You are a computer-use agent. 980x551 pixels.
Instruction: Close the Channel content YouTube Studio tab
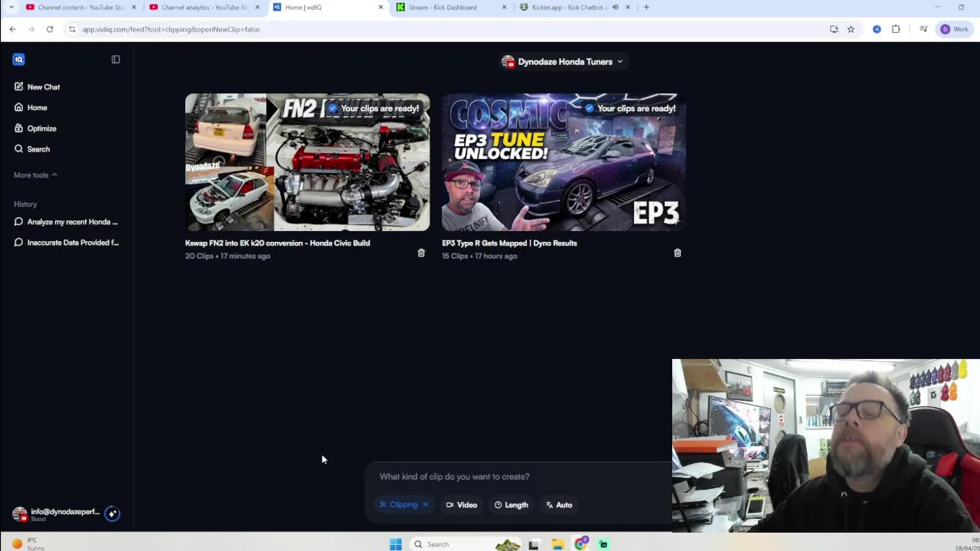[134, 8]
